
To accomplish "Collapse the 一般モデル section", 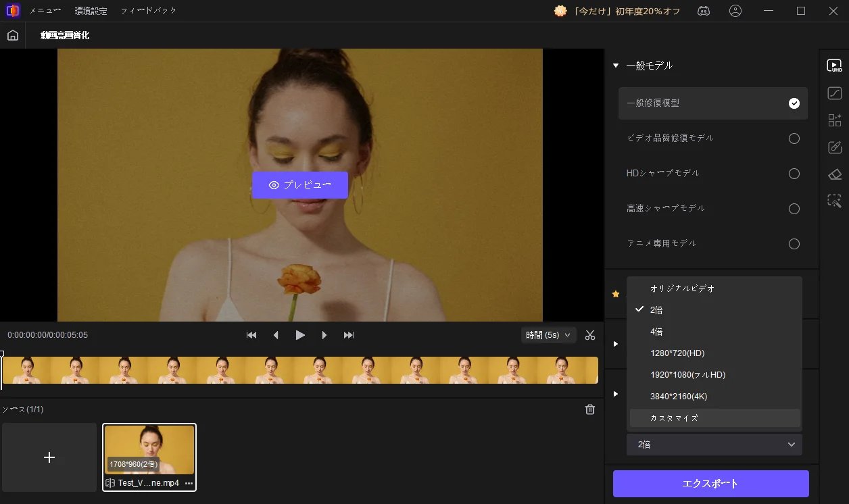I will [615, 65].
